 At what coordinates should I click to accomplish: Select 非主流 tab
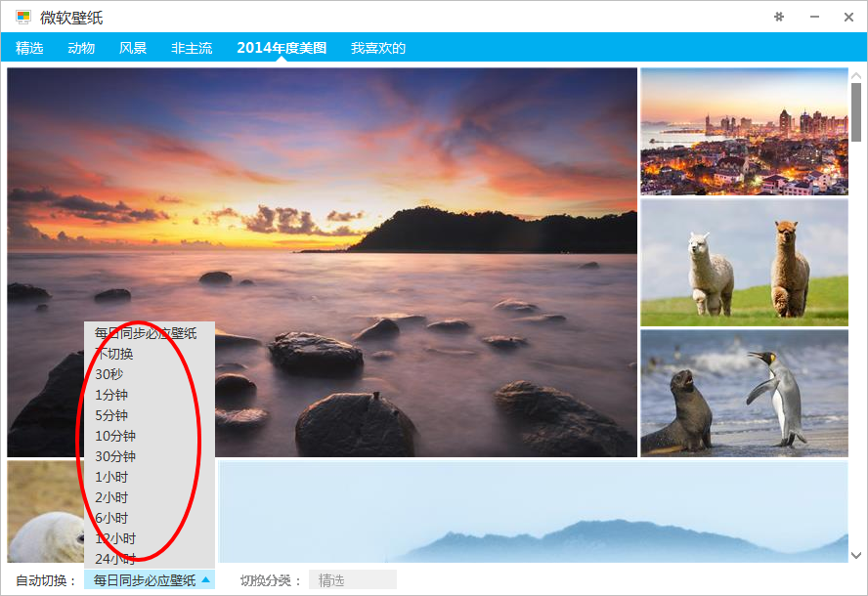(192, 48)
